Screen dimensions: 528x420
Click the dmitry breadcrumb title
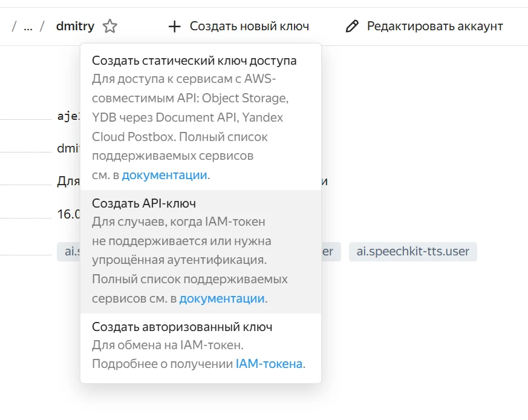75,26
